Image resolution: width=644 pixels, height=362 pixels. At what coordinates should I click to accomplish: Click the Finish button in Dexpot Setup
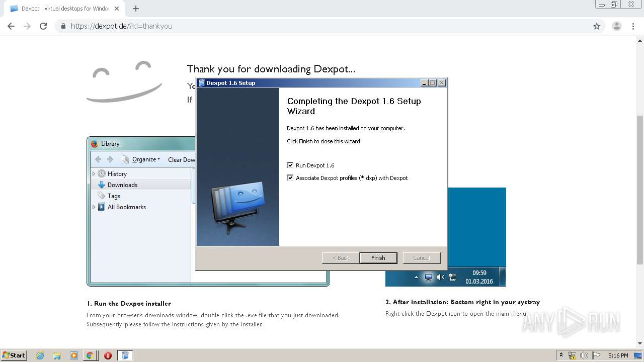[378, 258]
